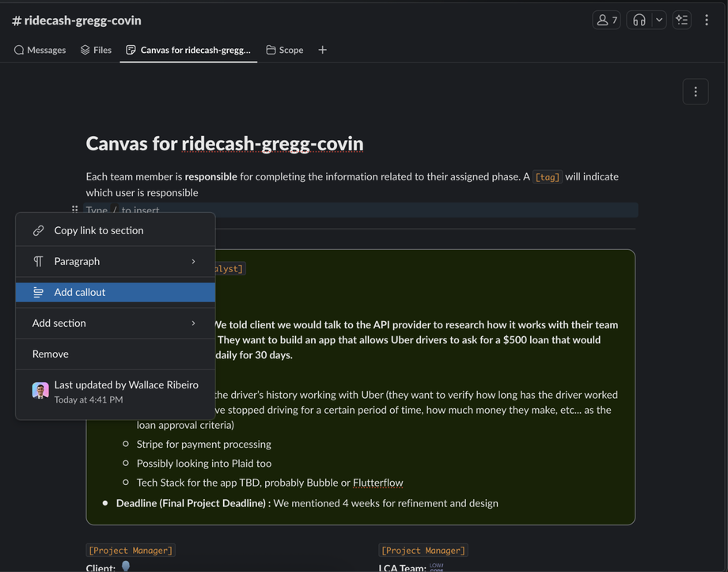The image size is (728, 572).
Task: Choose Copy link to section
Action: pos(99,230)
